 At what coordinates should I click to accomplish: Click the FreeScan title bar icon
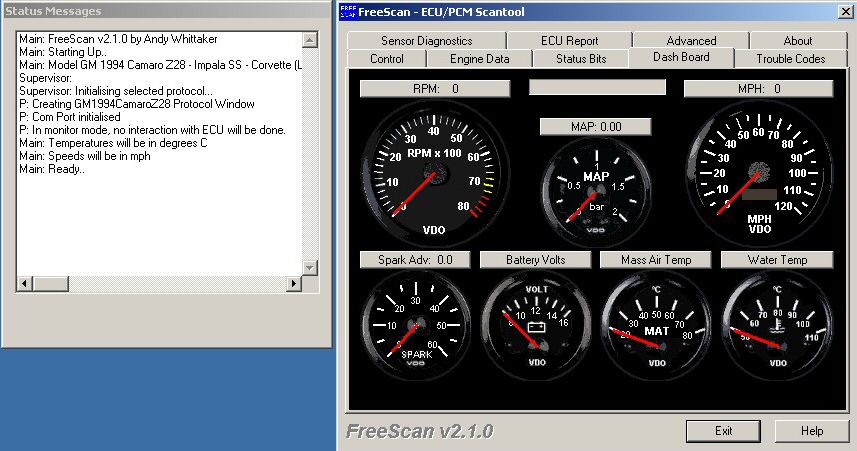348,11
